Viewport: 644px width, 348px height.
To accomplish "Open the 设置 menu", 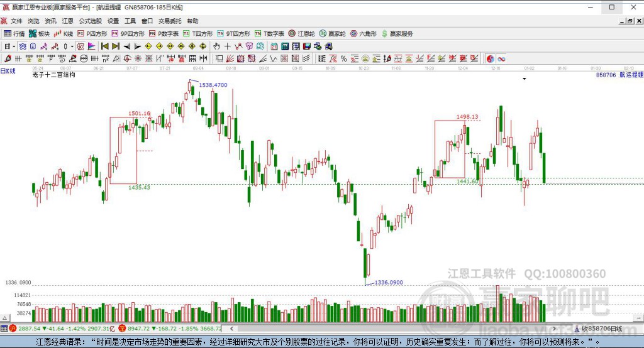I will coord(113,21).
